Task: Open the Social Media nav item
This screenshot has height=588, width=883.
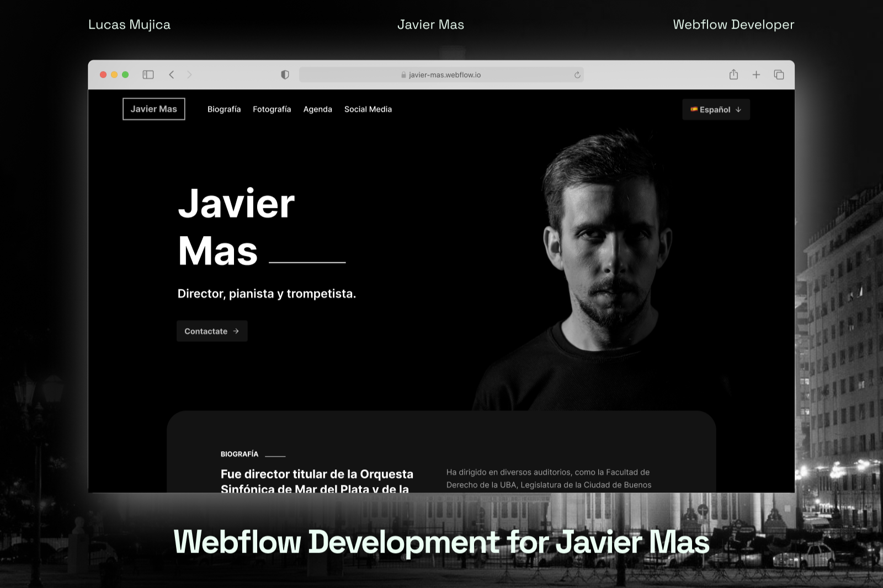Action: 368,109
